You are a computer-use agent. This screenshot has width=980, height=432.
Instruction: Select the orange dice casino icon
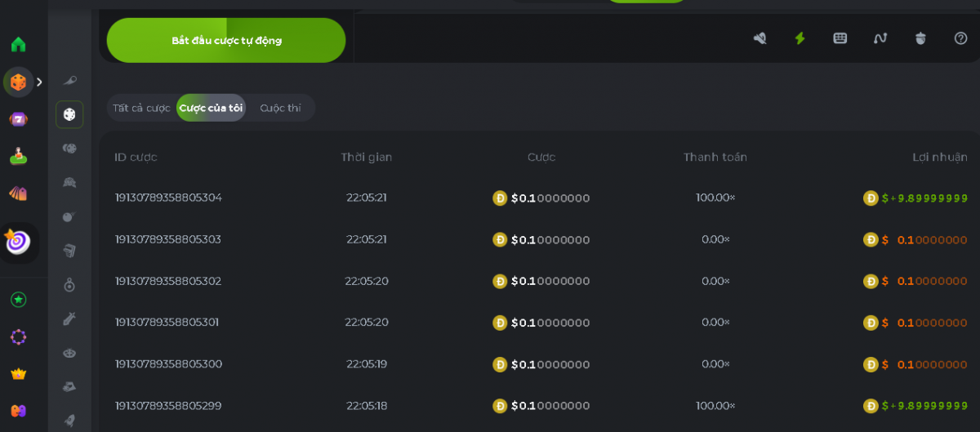[x=18, y=82]
